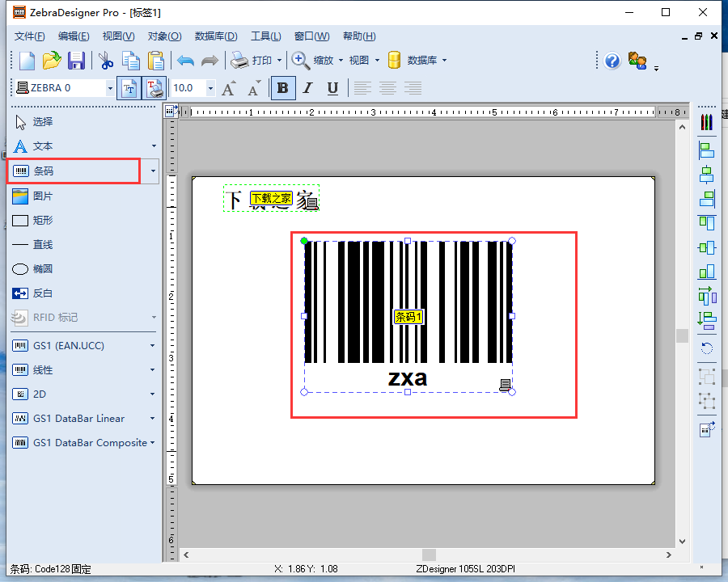Click the 条码 barcode tool button

point(73,171)
